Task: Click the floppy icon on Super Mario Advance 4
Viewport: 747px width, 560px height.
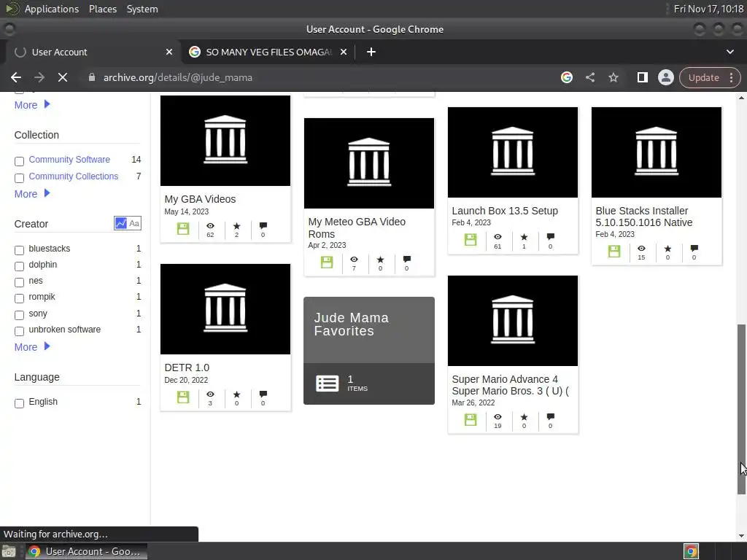Action: click(x=471, y=419)
